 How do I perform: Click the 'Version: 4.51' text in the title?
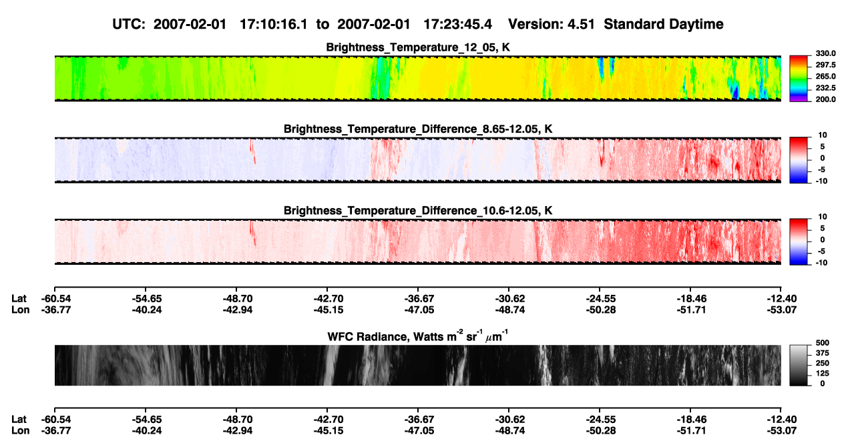click(550, 24)
